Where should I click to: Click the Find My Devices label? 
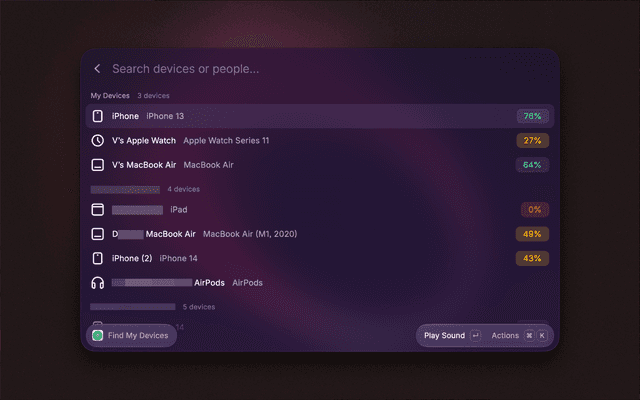click(x=138, y=336)
